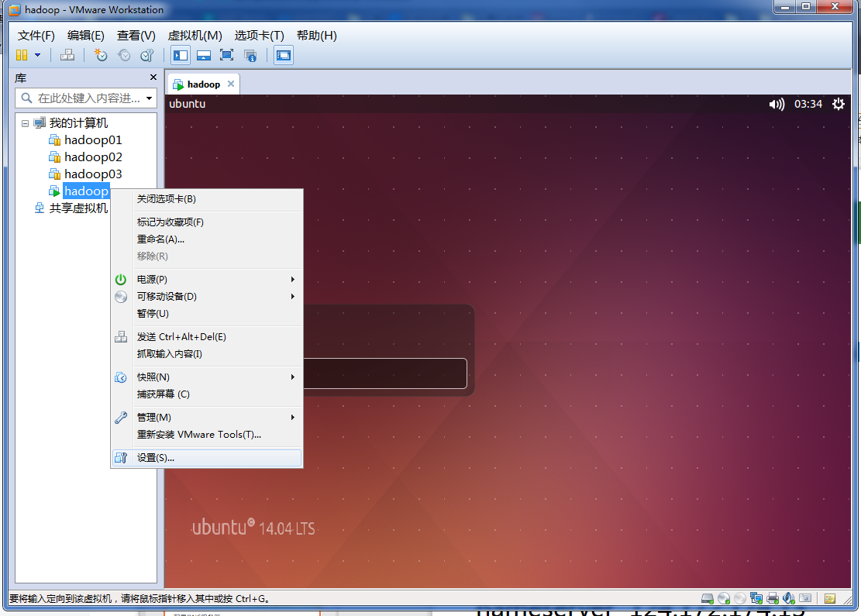Select 共享虚拟机 in the library tree

78,208
